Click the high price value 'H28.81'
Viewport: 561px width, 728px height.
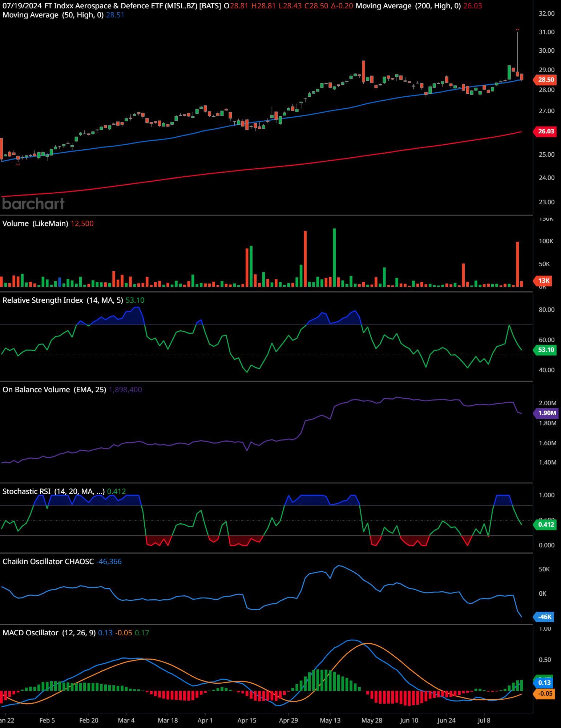[263, 6]
